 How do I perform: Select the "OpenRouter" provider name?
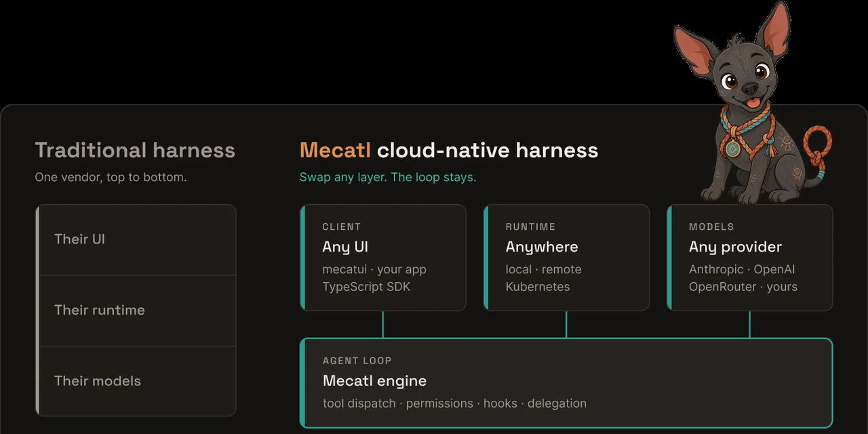(723, 287)
